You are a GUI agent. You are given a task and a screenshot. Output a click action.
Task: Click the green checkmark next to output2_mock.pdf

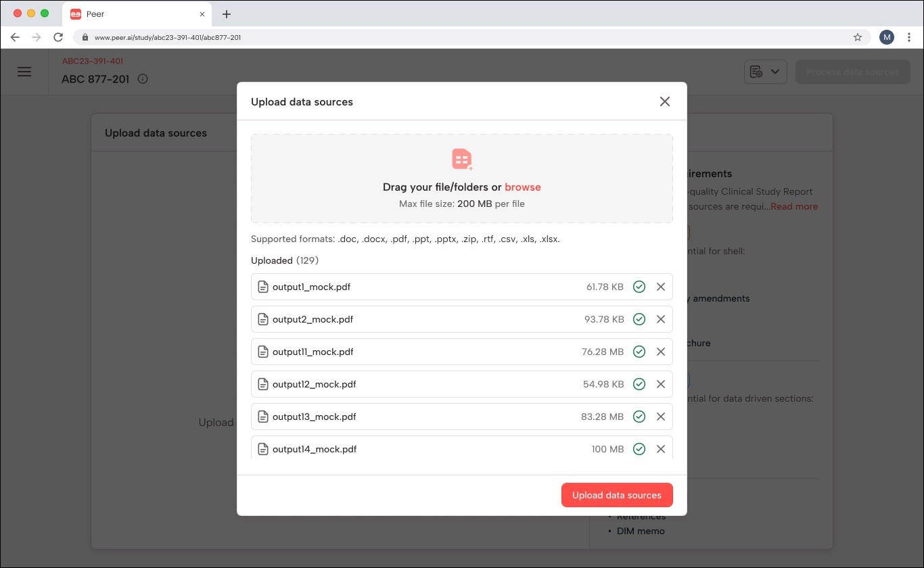[639, 318]
